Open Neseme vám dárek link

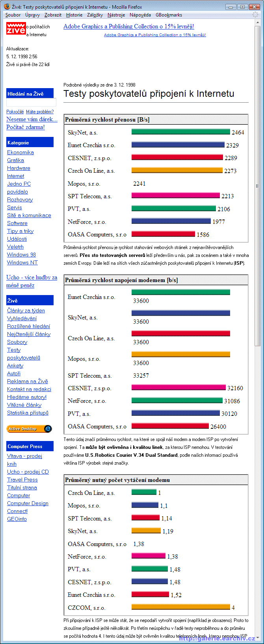coord(32,119)
